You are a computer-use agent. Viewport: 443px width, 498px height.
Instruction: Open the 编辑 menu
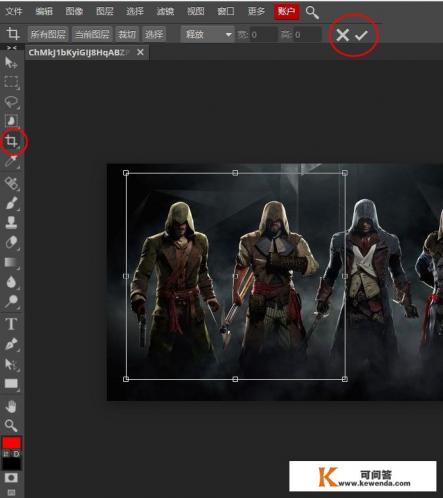pyautogui.click(x=44, y=11)
